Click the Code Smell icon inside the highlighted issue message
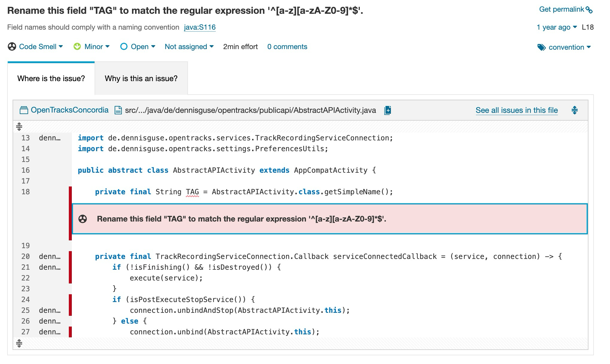Viewport: 610px width, 364px height. [83, 219]
